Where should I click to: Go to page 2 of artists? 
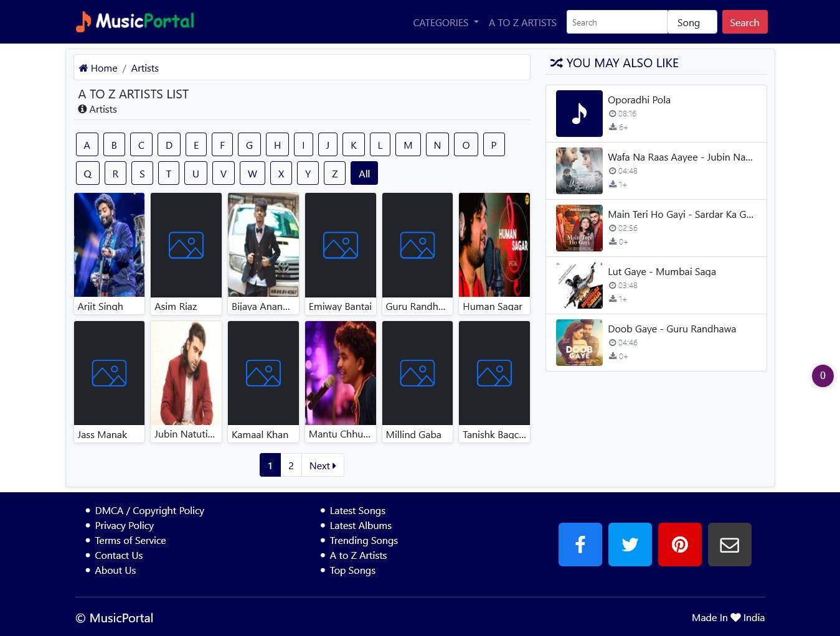pos(291,465)
